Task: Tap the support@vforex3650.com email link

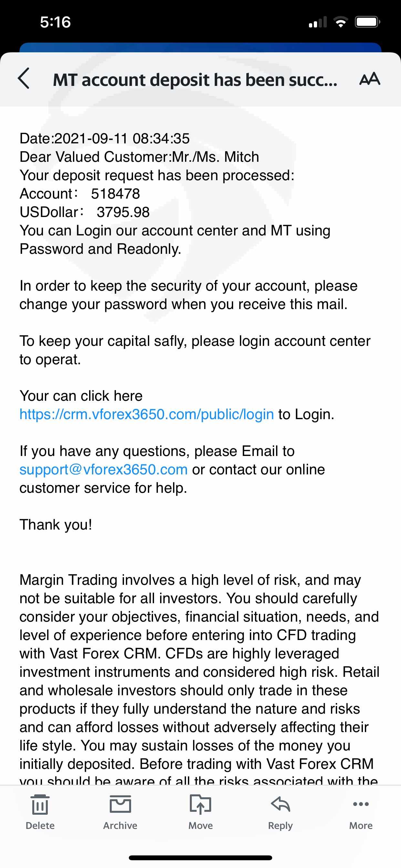Action: coord(103,470)
